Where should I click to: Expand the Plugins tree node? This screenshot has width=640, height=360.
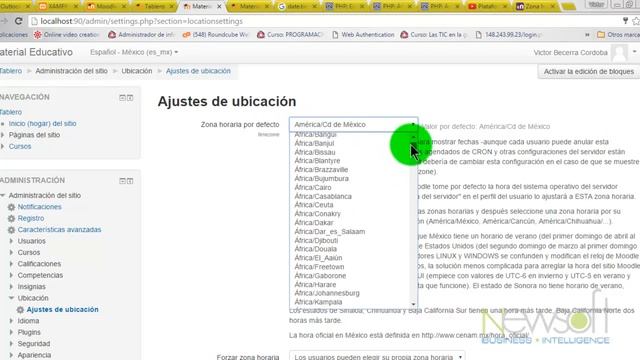(x=11, y=333)
